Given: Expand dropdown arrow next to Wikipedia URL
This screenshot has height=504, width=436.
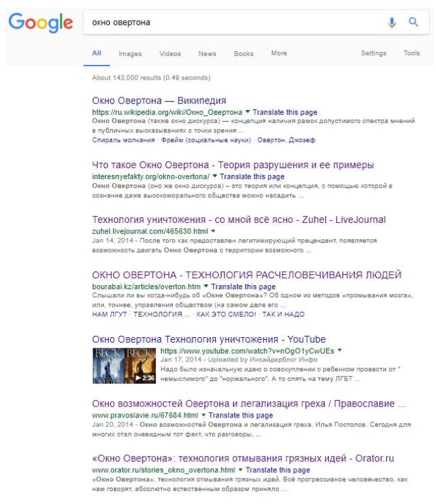Looking at the screenshot, I should (x=248, y=112).
